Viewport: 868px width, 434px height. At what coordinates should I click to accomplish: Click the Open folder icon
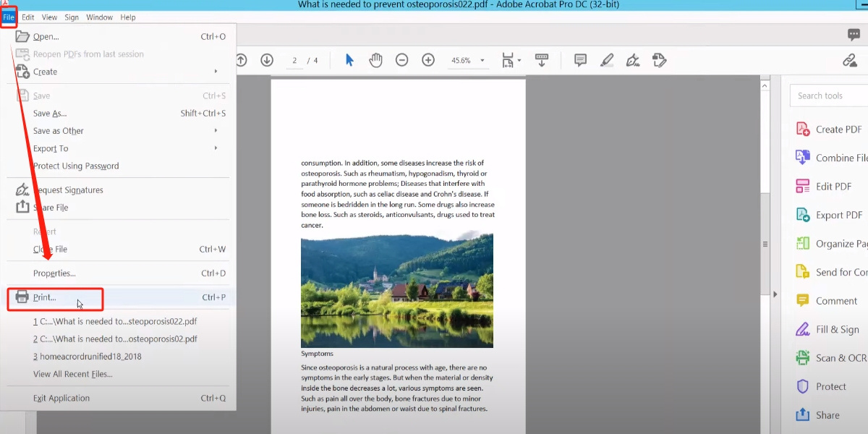coord(22,36)
